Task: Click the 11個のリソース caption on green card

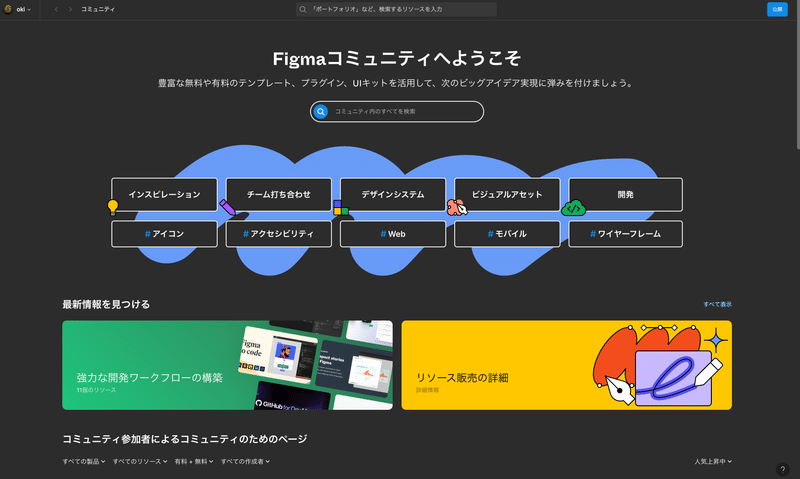Action: [96, 390]
